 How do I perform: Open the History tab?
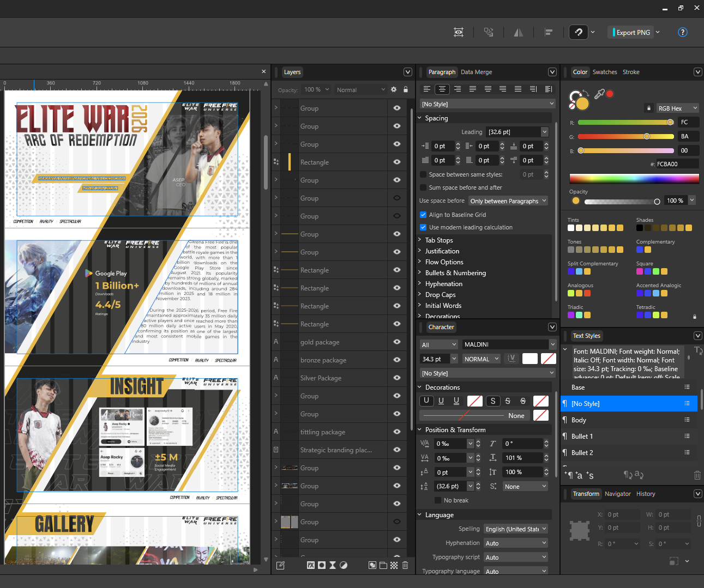[x=646, y=494]
